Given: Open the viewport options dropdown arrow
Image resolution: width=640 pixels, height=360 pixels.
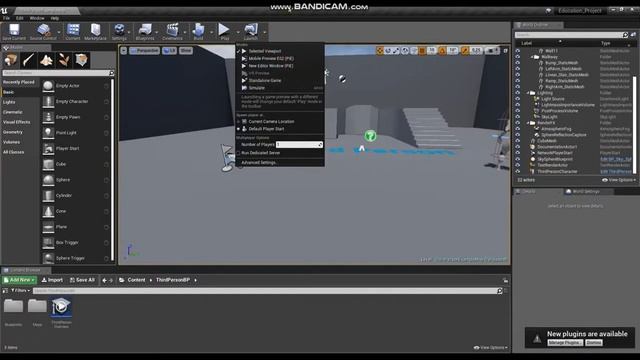Looking at the screenshot, I should 124,51.
